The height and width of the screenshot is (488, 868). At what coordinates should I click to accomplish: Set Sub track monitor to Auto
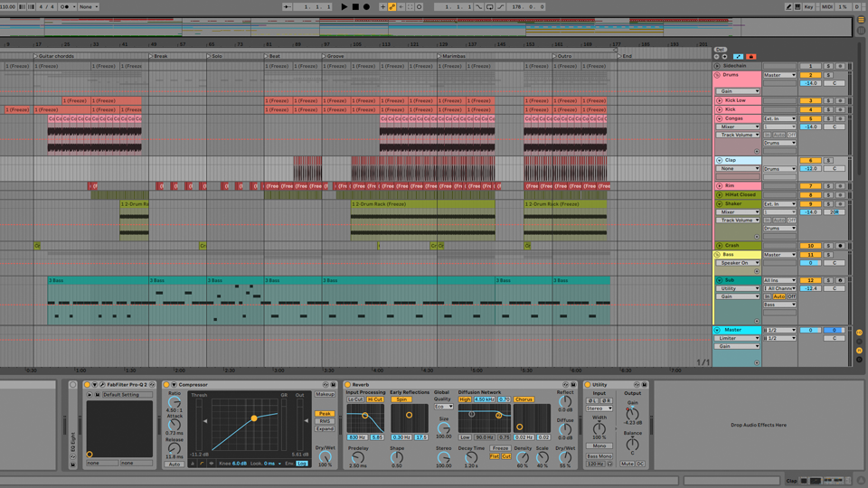778,296
